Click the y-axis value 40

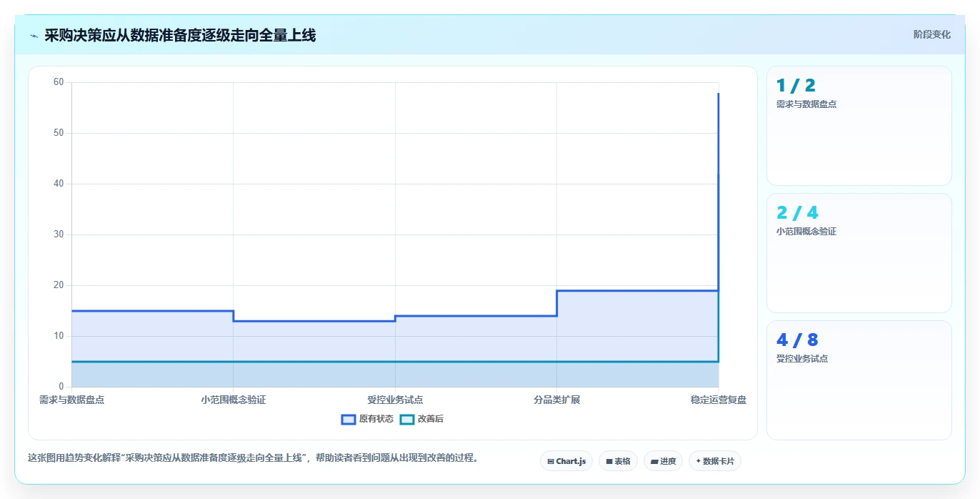click(x=59, y=184)
